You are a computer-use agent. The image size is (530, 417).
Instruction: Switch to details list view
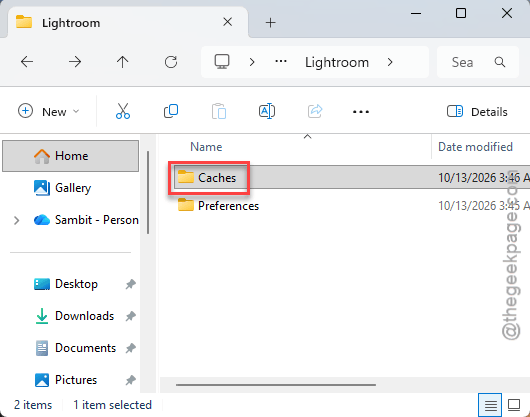[490, 405]
